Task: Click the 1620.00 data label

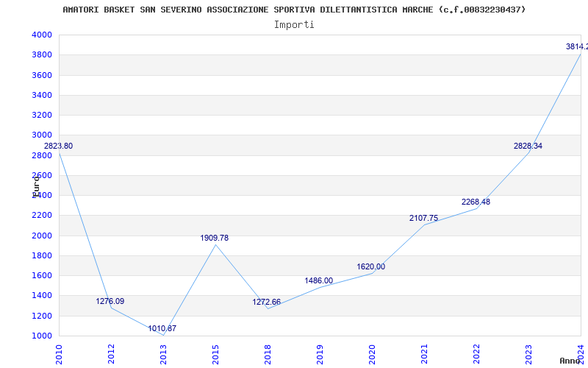Action: point(370,266)
